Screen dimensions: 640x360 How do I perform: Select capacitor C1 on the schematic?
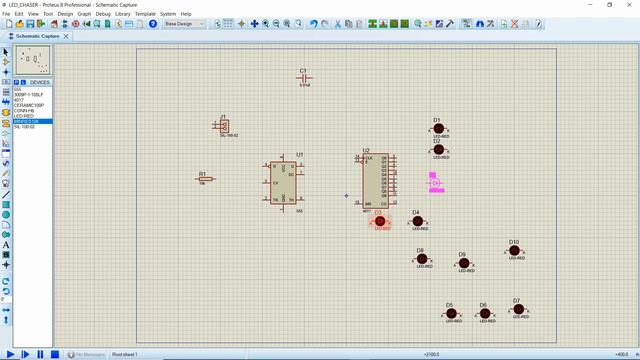pyautogui.click(x=304, y=78)
